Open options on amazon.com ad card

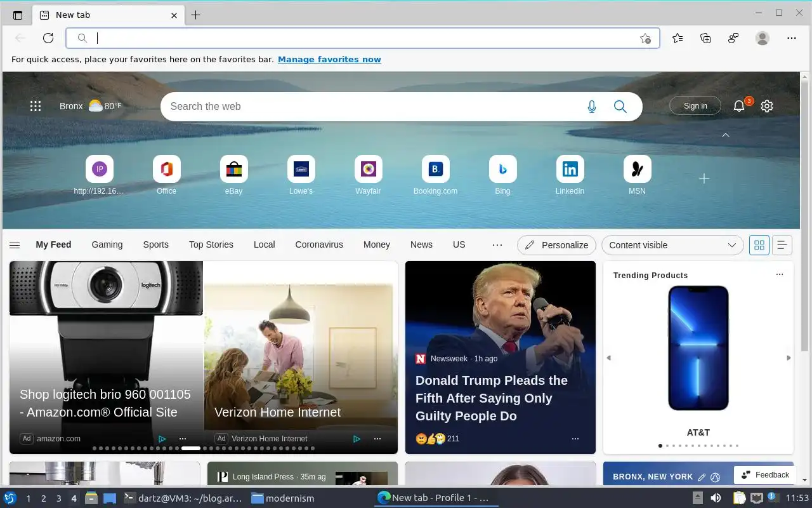click(183, 439)
